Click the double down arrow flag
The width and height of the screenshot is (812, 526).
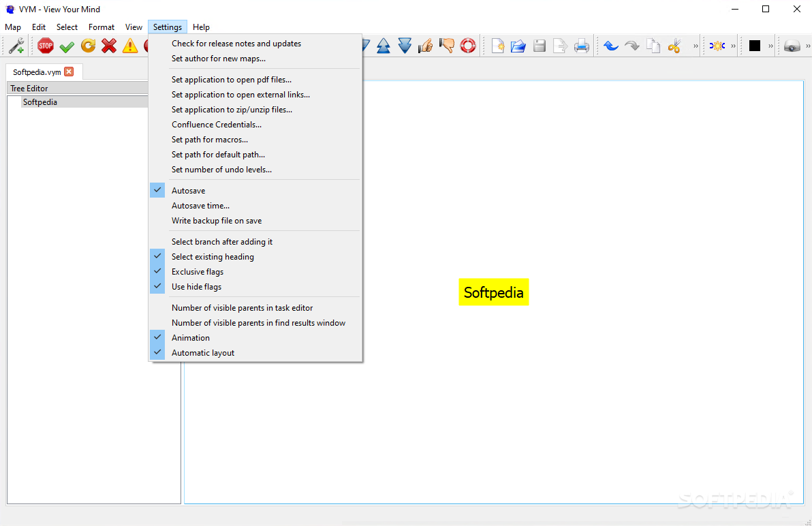pyautogui.click(x=405, y=46)
